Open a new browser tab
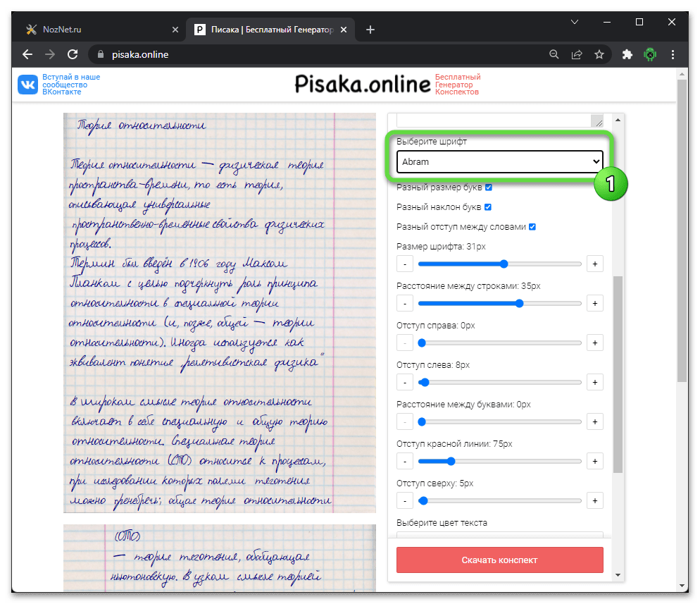 tap(370, 30)
